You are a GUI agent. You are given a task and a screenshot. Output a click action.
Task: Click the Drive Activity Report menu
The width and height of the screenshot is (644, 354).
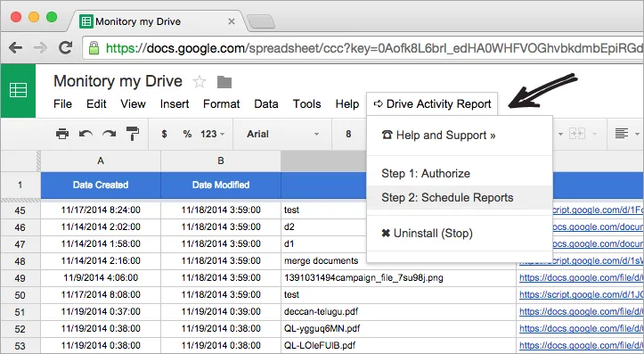[432, 104]
